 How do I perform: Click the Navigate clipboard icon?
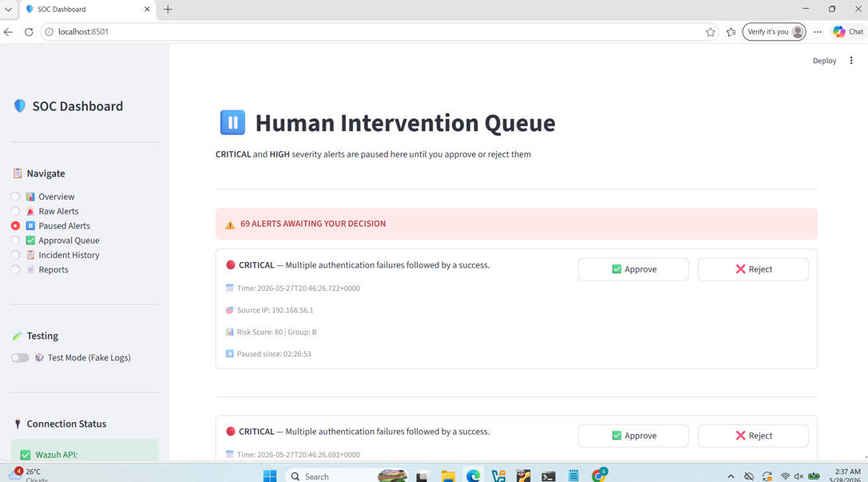pos(18,173)
